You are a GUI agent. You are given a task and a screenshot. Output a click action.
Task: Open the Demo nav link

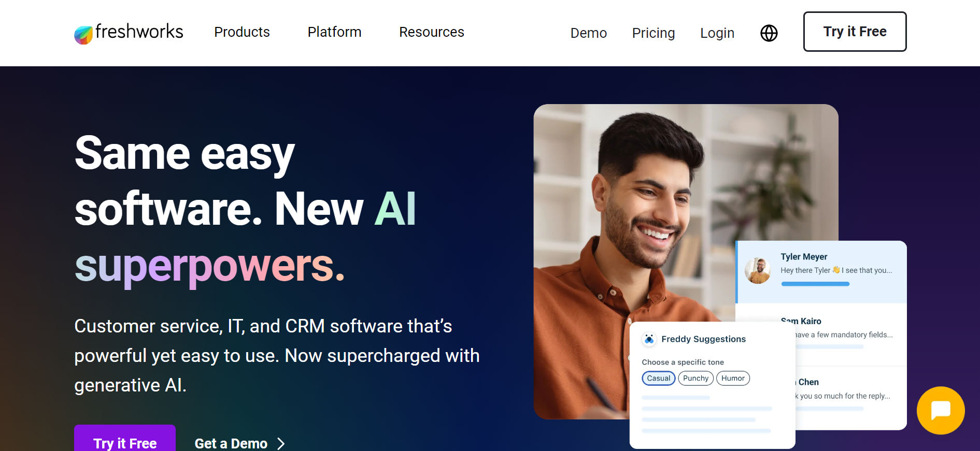point(589,33)
